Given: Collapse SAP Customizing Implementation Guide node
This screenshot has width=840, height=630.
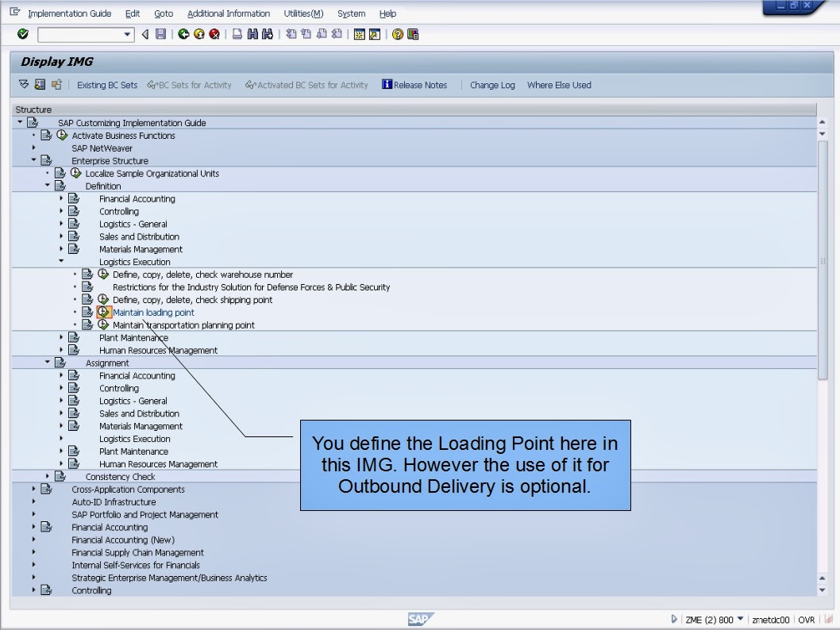Looking at the screenshot, I should (20, 122).
